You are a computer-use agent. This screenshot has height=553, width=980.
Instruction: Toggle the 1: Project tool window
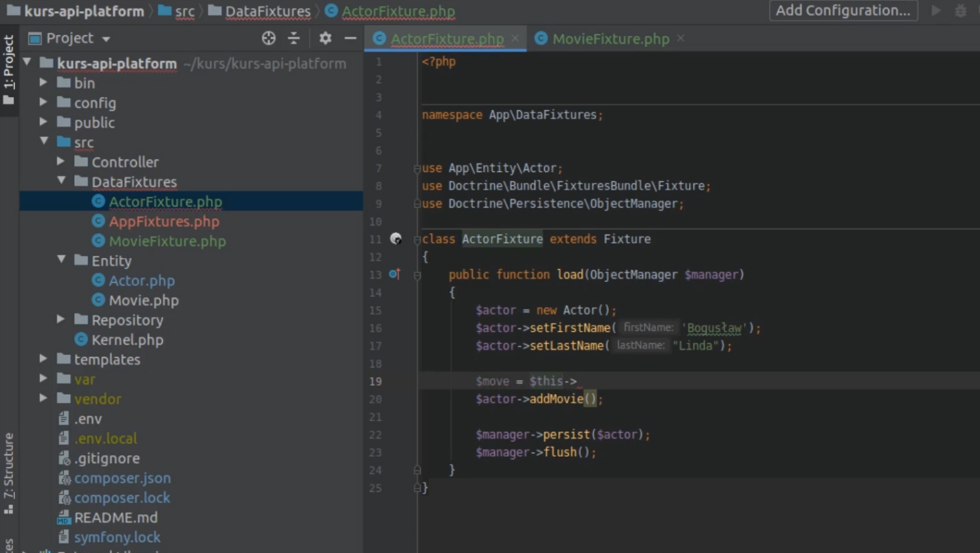click(x=9, y=69)
